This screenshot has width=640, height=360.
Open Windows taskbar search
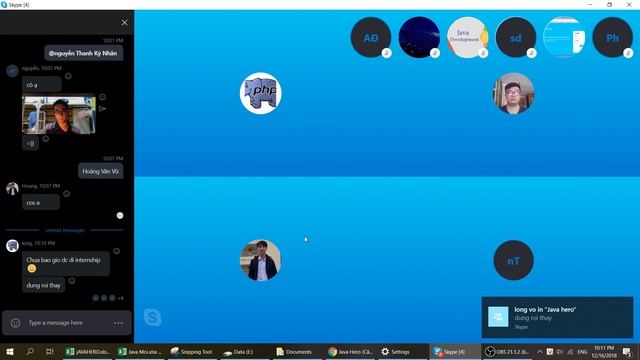point(30,351)
